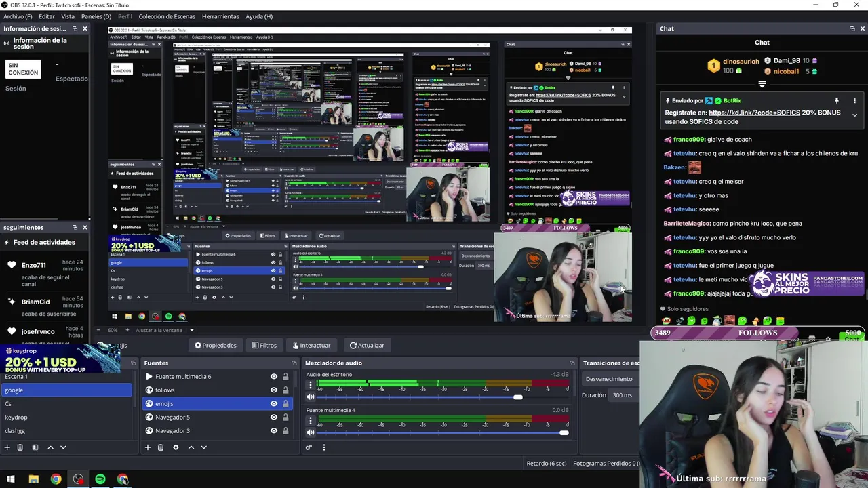Click Actualizar button
868x488 pixels.
click(367, 346)
